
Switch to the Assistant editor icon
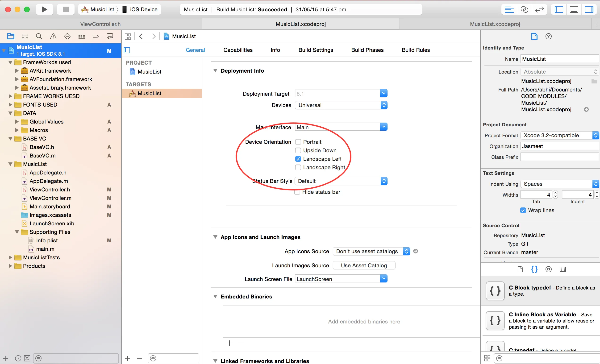coord(524,9)
